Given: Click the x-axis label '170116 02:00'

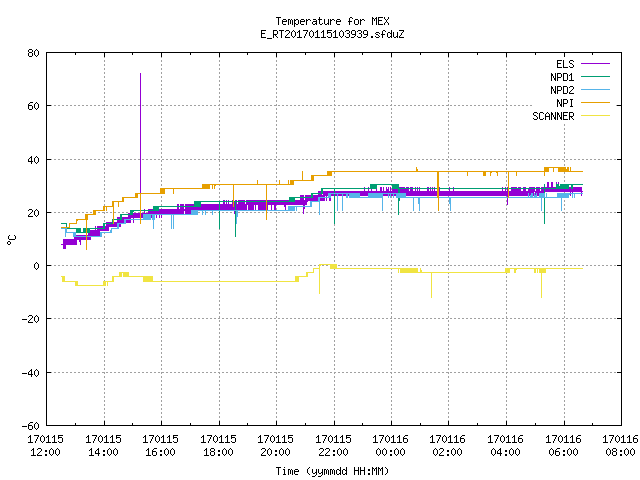Looking at the screenshot, I should tap(448, 446).
